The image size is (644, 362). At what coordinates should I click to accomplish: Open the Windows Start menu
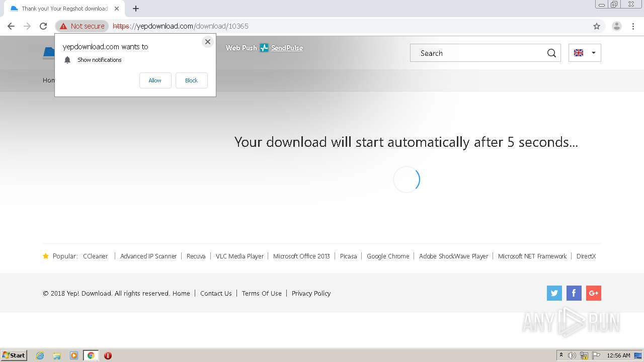pos(14,355)
